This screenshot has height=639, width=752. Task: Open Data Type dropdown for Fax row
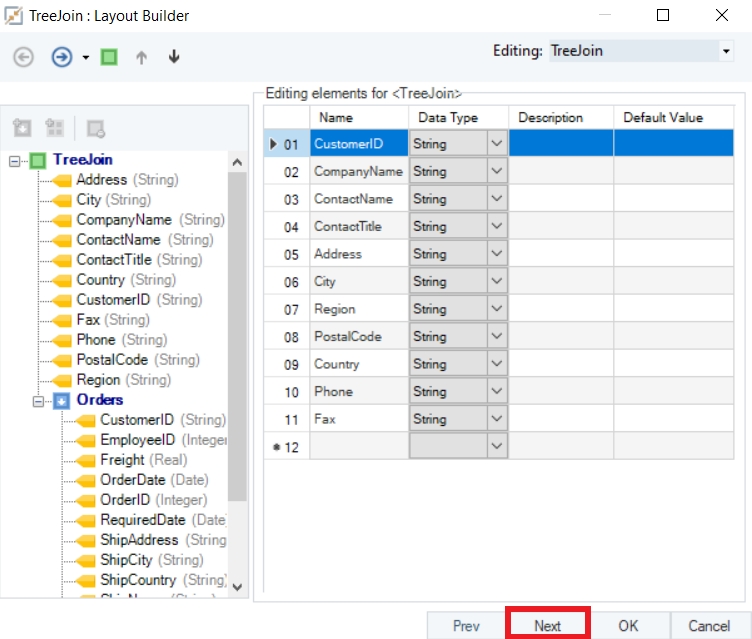[497, 419]
